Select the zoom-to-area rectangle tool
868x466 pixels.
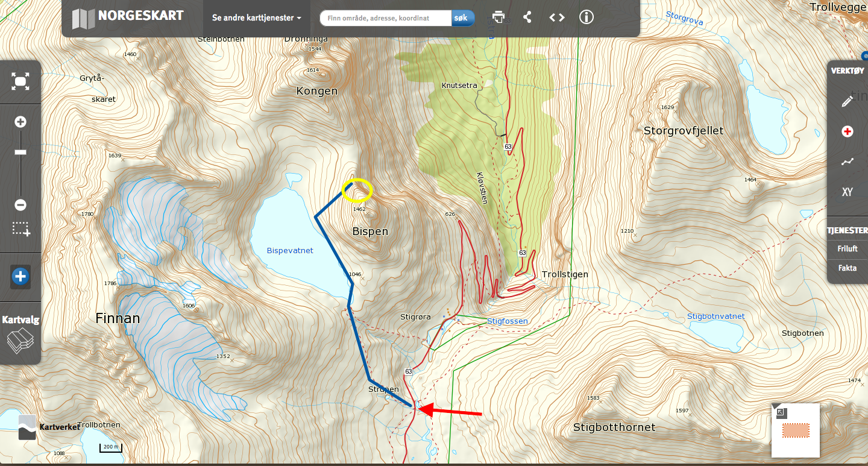pyautogui.click(x=20, y=229)
